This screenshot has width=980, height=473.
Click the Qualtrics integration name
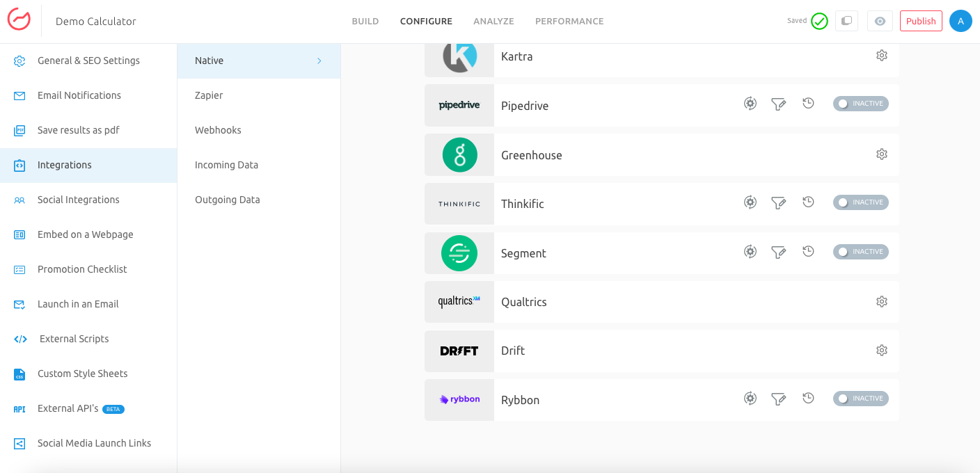point(524,302)
